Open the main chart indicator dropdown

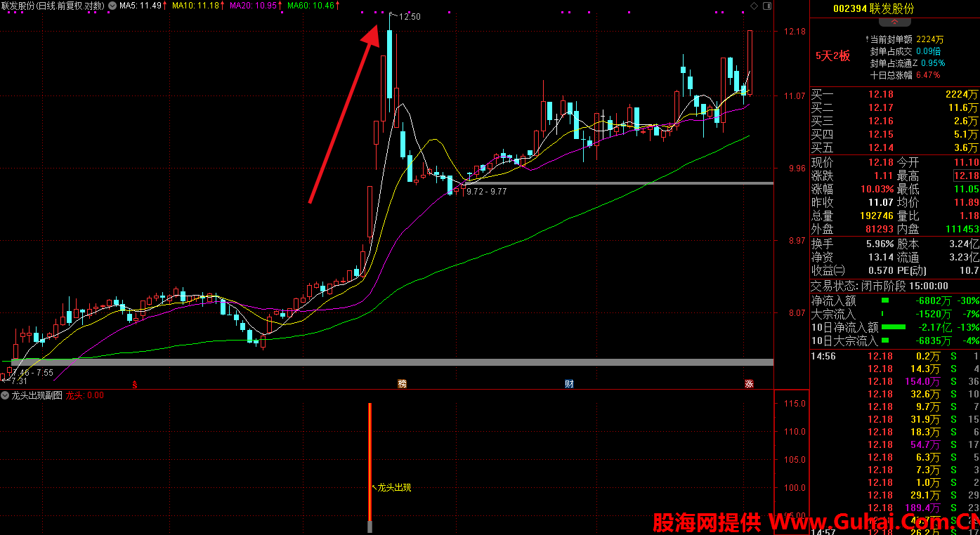[x=112, y=6]
